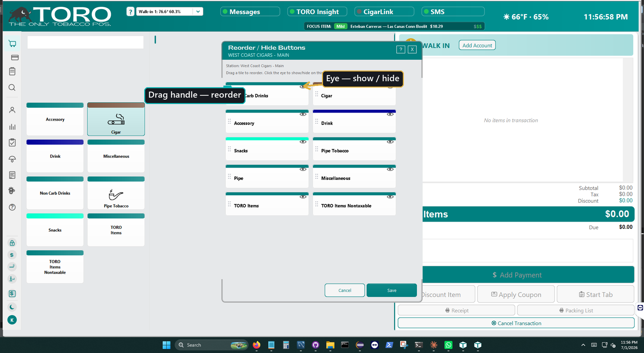Toggle the Drink tile eye icon
Screen dimensions: 644x353
tap(390, 114)
